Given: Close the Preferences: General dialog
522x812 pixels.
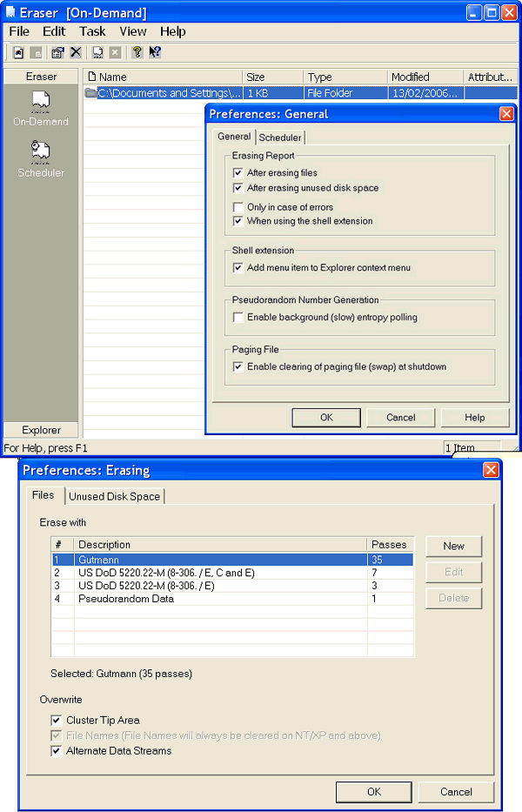Looking at the screenshot, I should 506,114.
